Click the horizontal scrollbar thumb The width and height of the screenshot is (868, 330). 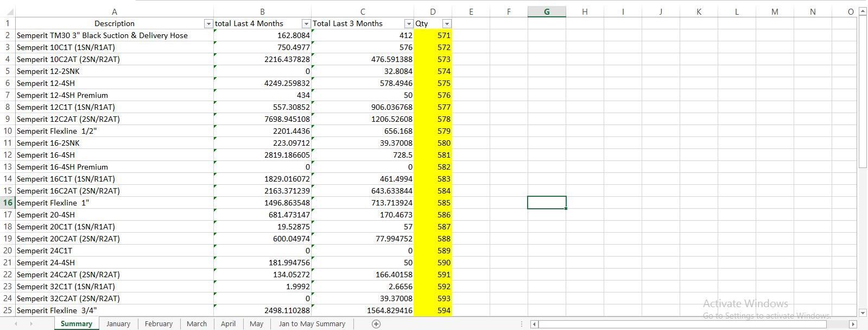683,324
